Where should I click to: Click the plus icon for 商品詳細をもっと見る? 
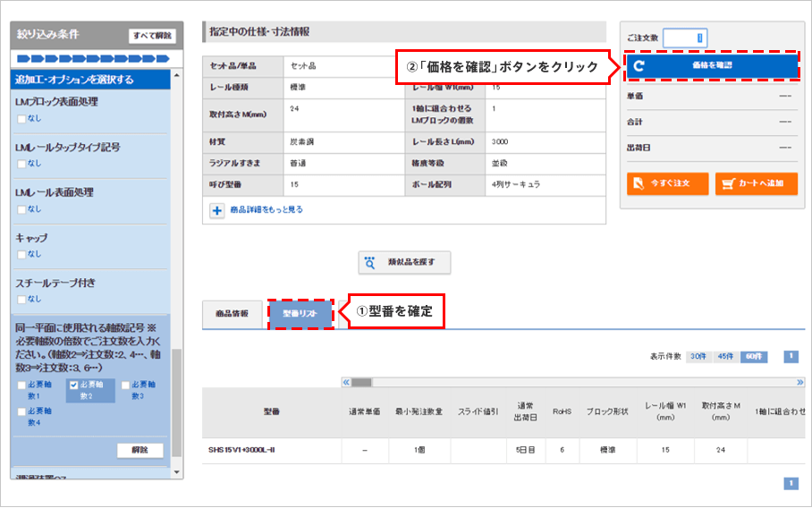[217, 210]
